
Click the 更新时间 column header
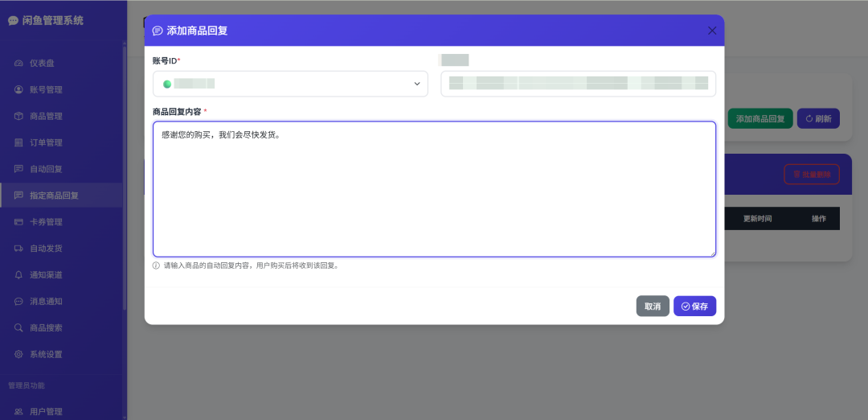point(757,219)
